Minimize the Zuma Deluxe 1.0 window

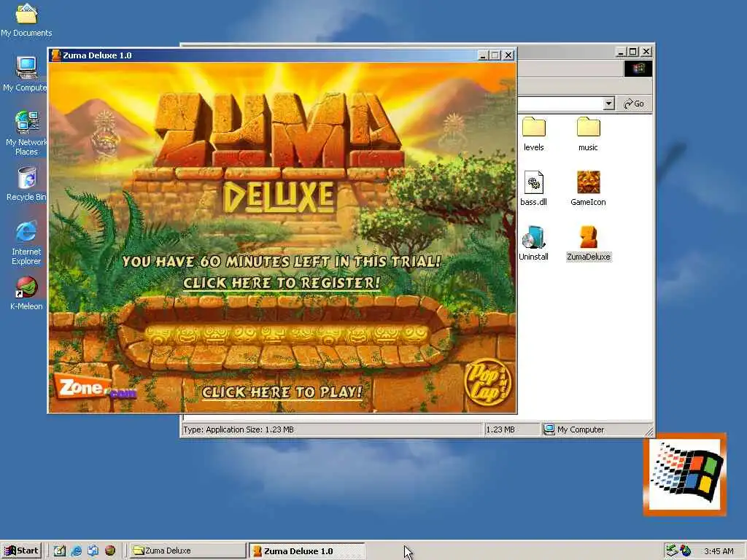click(483, 55)
